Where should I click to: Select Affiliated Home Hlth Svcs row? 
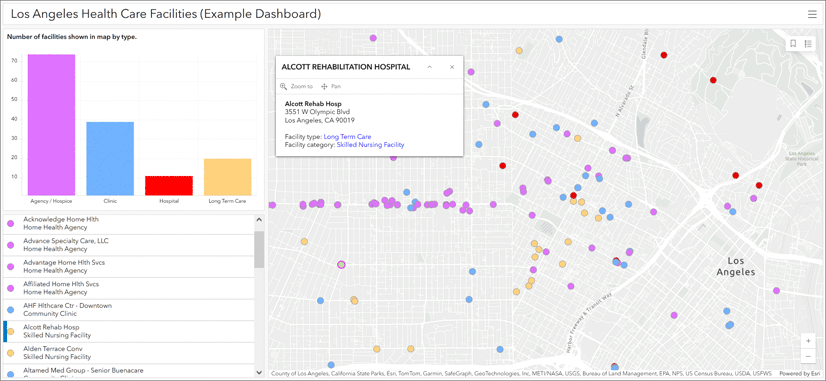(x=129, y=288)
